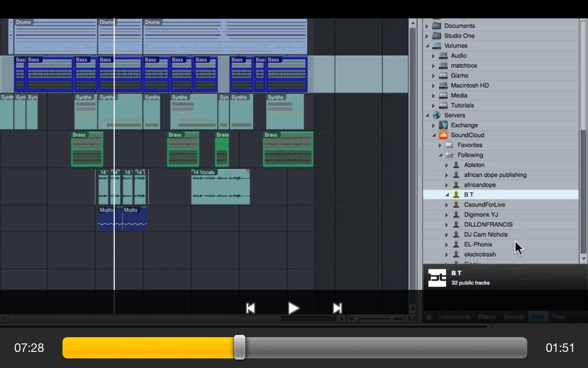Switch to the Pool browser tab
Image resolution: width=588 pixels, height=368 pixels.
(x=559, y=316)
